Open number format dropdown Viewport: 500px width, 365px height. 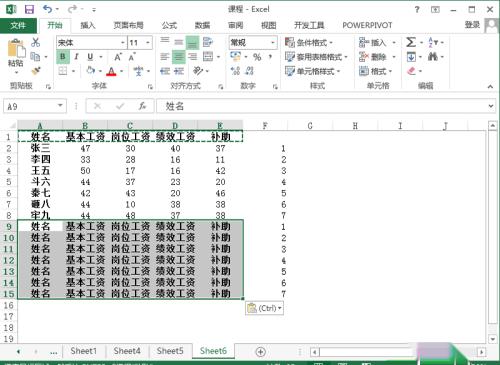[x=273, y=43]
